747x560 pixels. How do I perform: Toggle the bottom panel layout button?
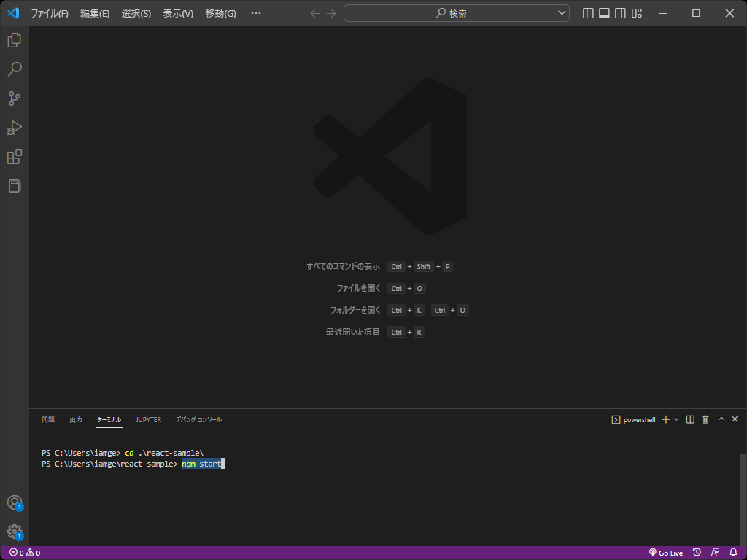(604, 13)
